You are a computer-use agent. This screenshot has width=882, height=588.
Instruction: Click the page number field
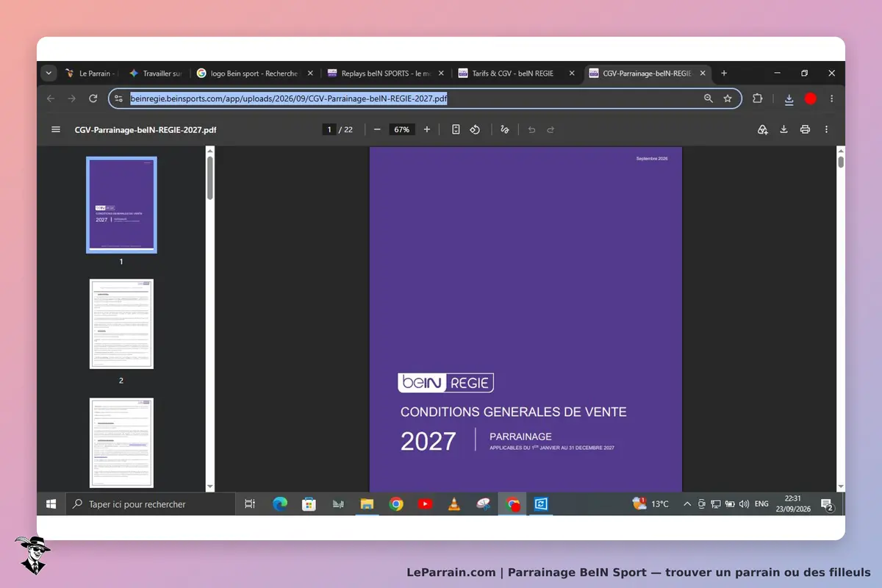[x=329, y=129]
